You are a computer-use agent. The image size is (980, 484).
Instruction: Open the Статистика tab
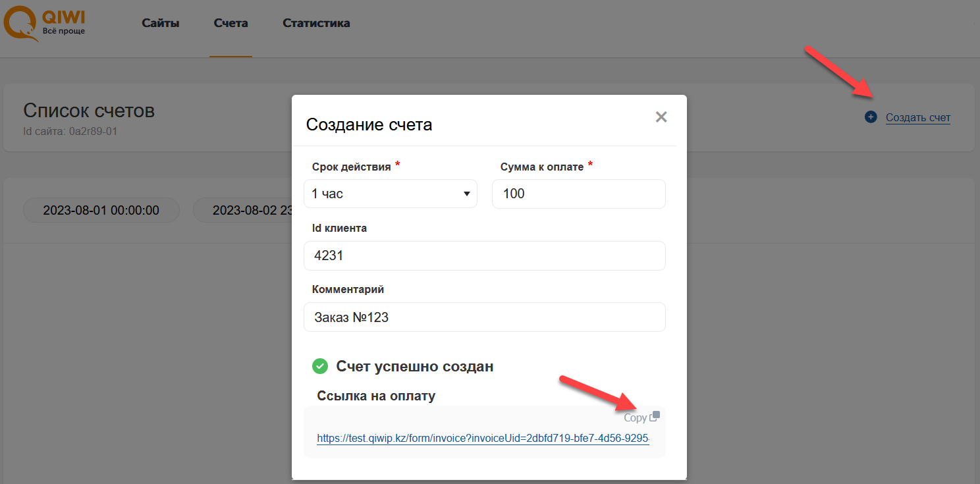(316, 23)
